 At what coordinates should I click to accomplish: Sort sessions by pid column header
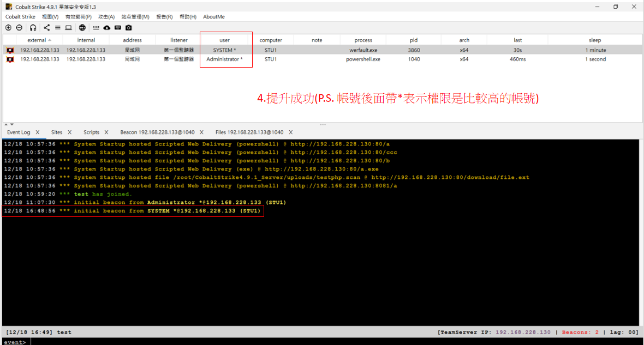(414, 40)
